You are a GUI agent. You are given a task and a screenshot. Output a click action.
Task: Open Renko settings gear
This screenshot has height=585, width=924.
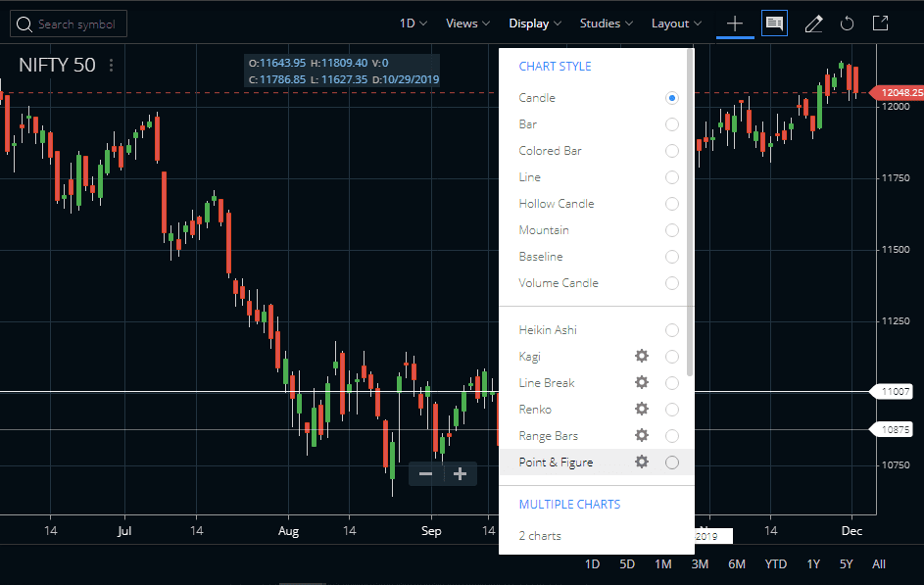click(642, 409)
